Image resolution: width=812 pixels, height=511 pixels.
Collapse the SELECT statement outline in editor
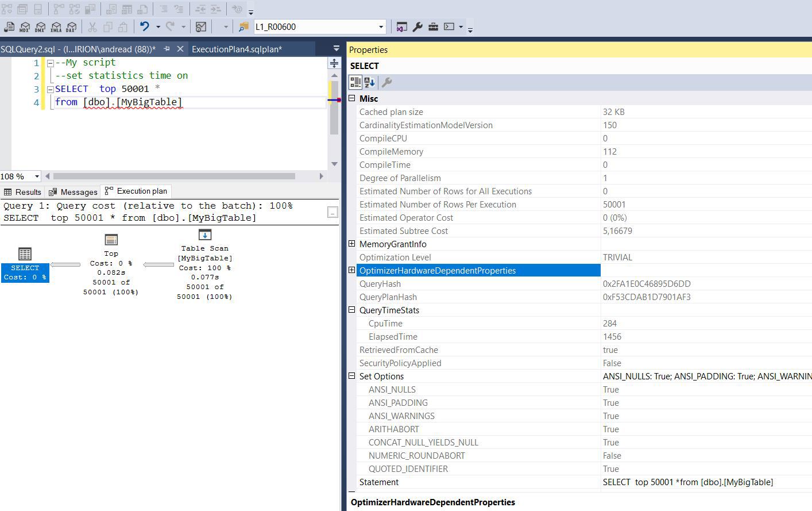(x=51, y=89)
